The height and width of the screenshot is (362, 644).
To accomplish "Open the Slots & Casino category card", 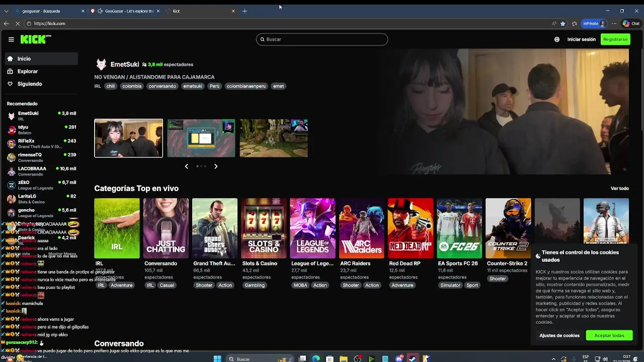I will point(264,228).
